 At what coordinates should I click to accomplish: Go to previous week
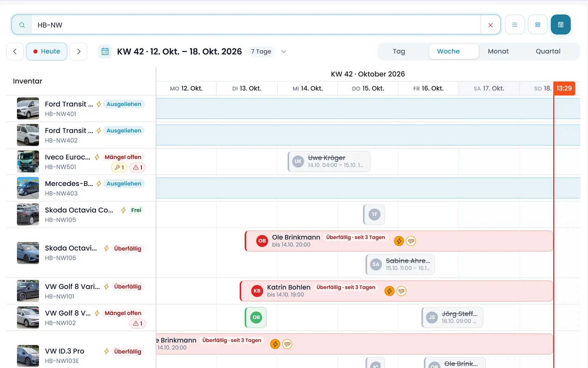tap(15, 52)
